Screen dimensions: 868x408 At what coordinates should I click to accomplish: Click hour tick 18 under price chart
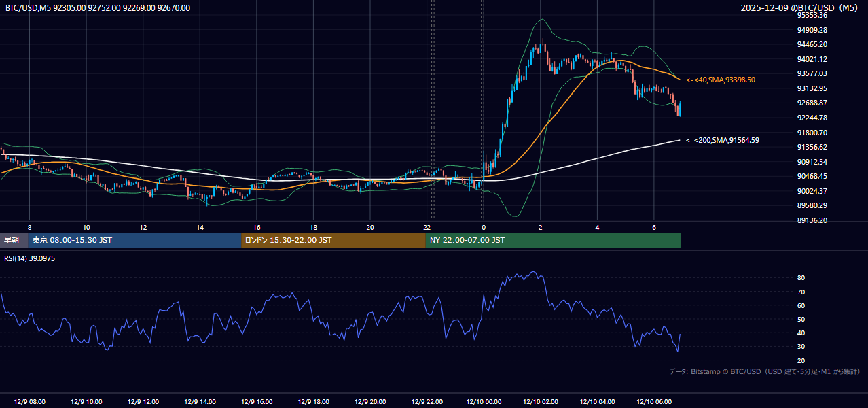313,227
